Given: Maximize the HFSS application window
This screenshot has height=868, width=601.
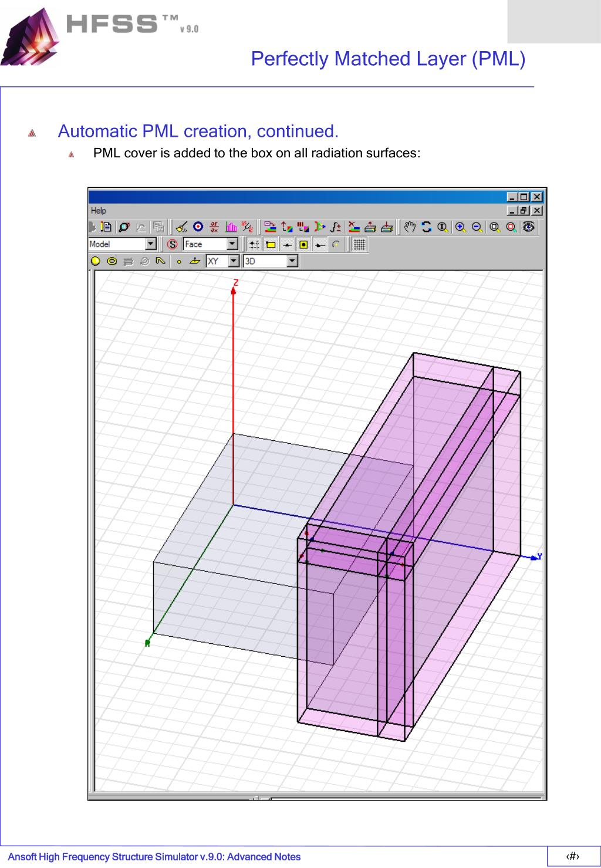Looking at the screenshot, I should point(524,197).
